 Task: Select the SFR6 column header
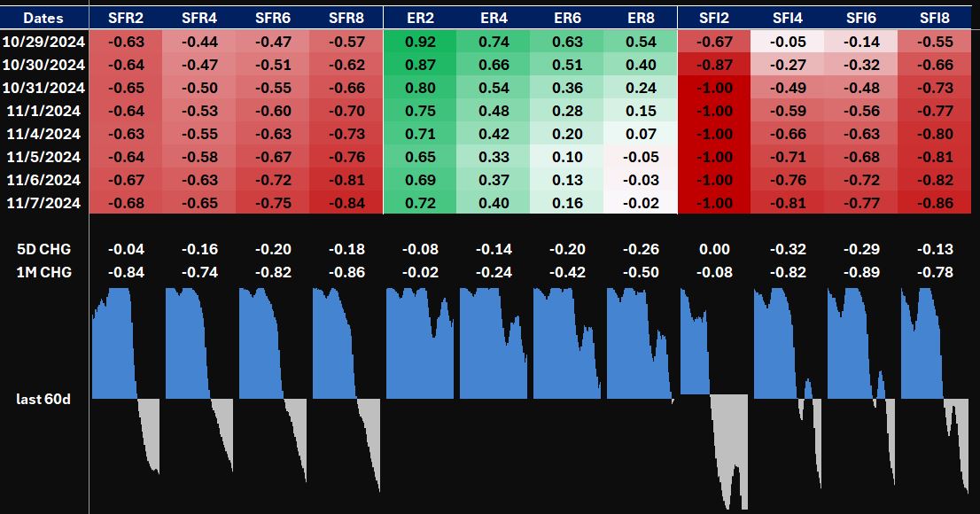273,18
